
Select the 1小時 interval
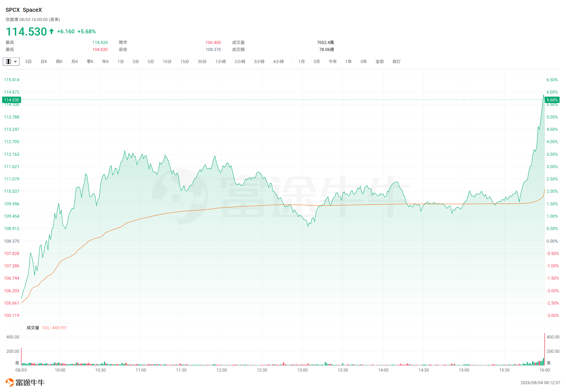220,62
